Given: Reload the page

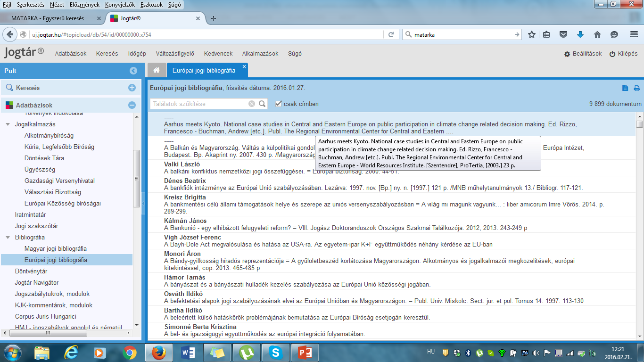Looking at the screenshot, I should [x=391, y=34].
